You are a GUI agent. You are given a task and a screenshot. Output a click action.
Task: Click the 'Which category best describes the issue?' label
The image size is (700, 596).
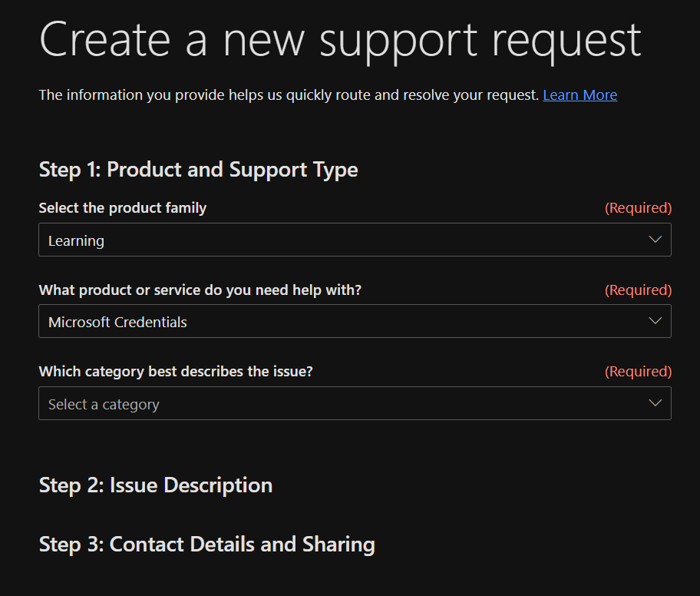click(176, 372)
